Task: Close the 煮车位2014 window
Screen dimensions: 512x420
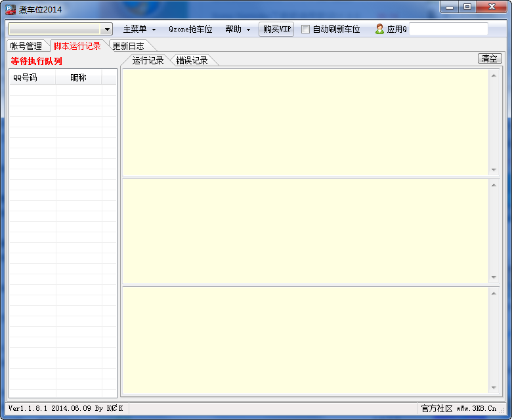Action: 492,7
